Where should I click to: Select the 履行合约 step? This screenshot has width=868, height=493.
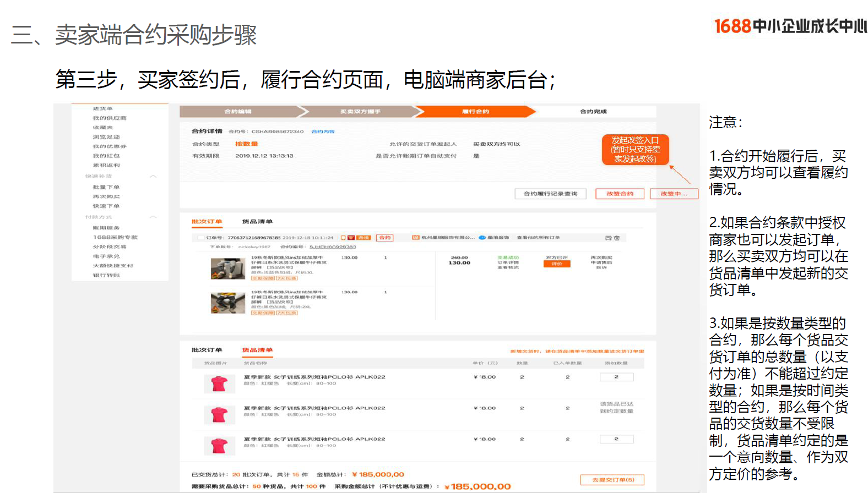coord(475,112)
